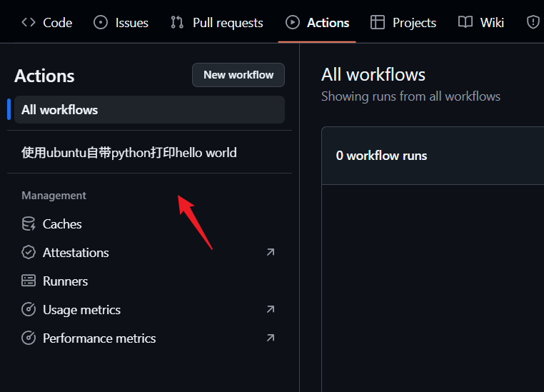Image resolution: width=544 pixels, height=392 pixels.
Task: Click the New workflow button
Action: [x=238, y=75]
